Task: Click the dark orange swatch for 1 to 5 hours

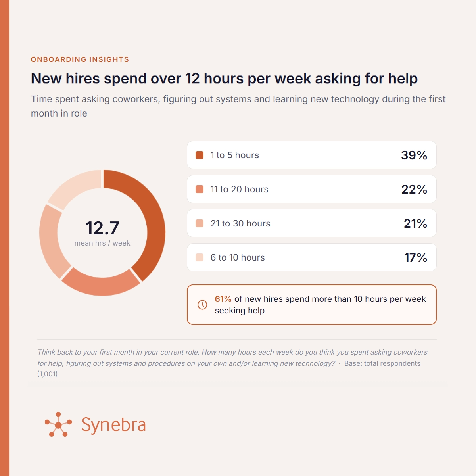Action: click(x=200, y=155)
